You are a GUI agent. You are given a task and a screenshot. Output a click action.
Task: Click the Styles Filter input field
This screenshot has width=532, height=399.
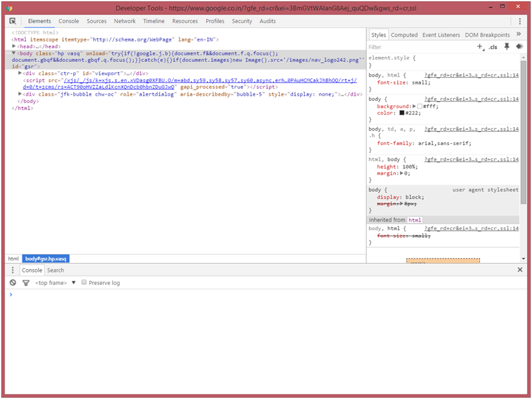tap(420, 47)
